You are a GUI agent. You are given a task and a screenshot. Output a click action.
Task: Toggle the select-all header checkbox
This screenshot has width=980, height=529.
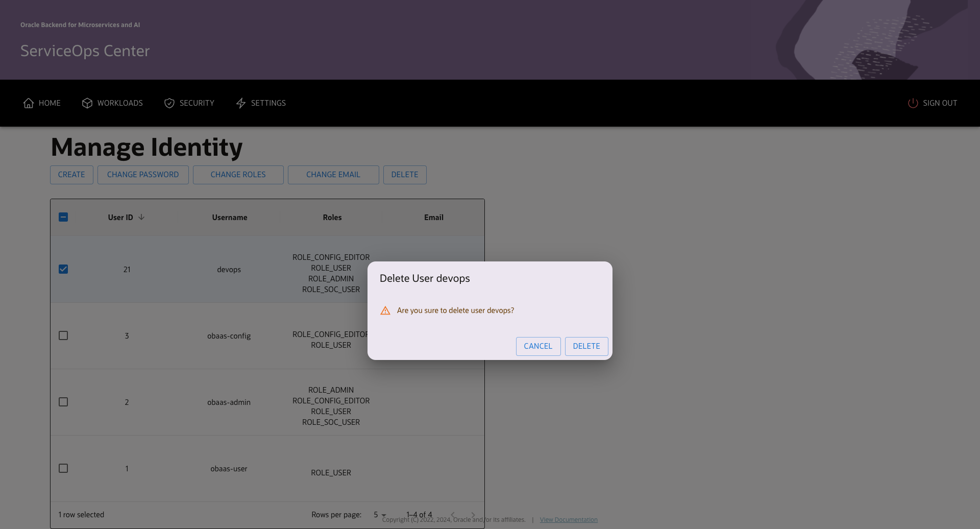(63, 217)
